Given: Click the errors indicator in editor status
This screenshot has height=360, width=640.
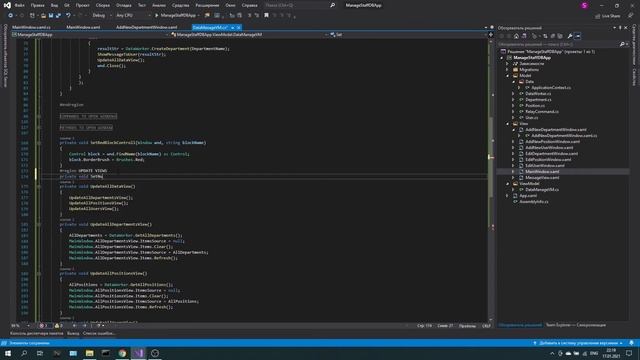Looking at the screenshot, I should coord(43,326).
